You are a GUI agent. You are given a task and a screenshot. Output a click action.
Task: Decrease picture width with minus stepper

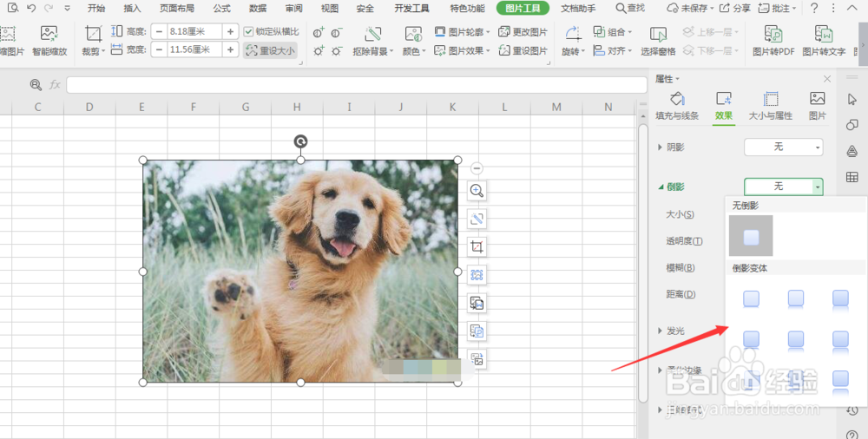(160, 49)
